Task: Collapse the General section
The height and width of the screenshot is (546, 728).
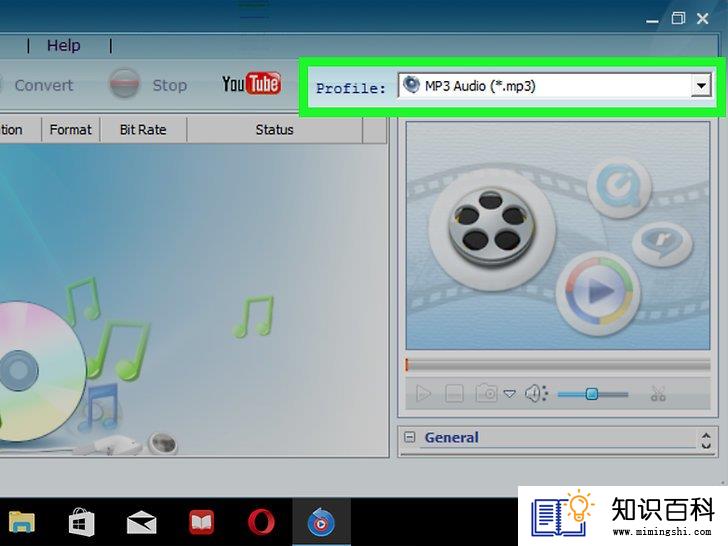Action: [x=410, y=437]
